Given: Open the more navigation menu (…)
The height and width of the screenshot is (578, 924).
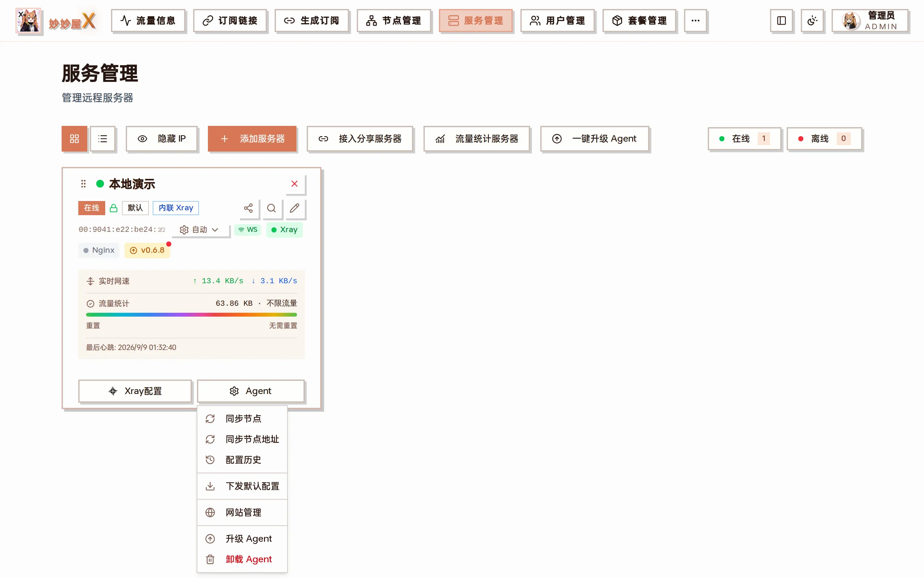Looking at the screenshot, I should [695, 21].
